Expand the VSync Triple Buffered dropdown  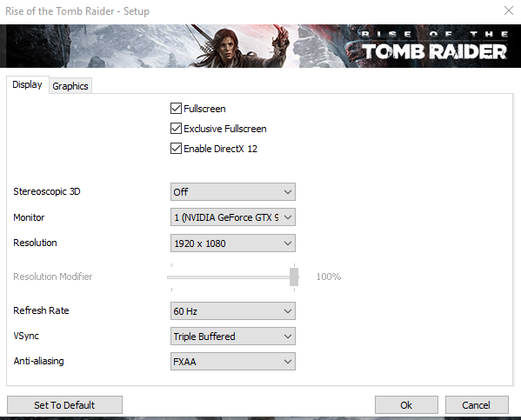click(232, 337)
